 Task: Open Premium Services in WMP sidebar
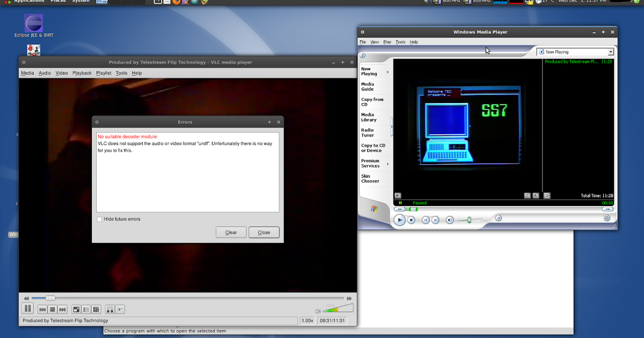click(x=371, y=163)
